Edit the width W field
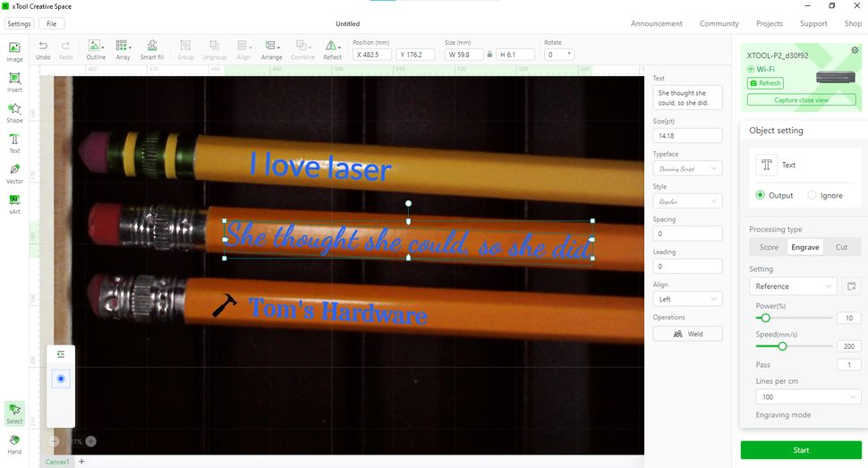This screenshot has height=468, width=868. [464, 55]
